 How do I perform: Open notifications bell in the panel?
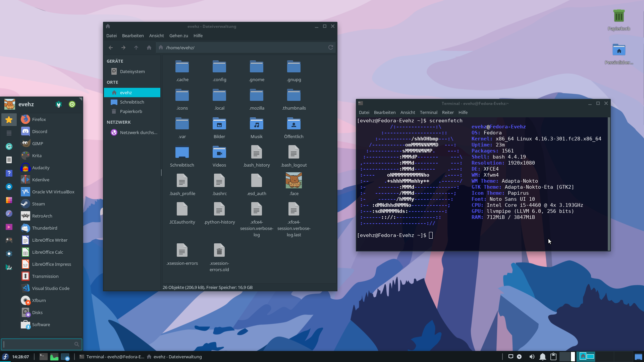pyautogui.click(x=543, y=357)
